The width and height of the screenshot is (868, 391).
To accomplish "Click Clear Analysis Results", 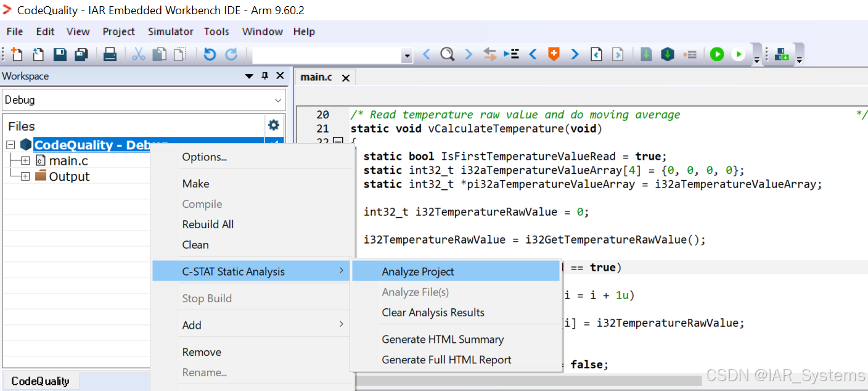I will tap(456, 312).
